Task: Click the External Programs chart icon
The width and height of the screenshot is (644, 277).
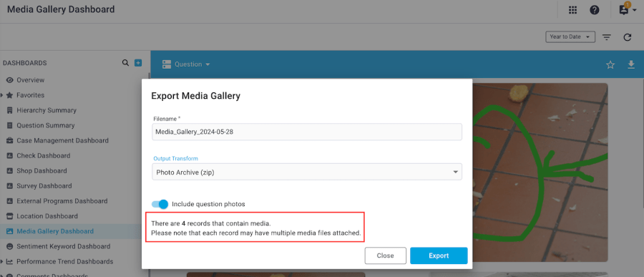Action: tap(10, 201)
